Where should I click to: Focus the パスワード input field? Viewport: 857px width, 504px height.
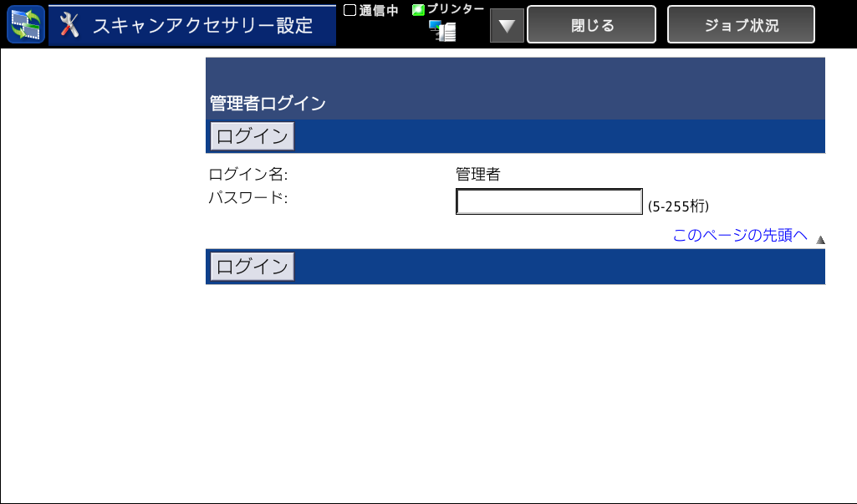(x=548, y=201)
